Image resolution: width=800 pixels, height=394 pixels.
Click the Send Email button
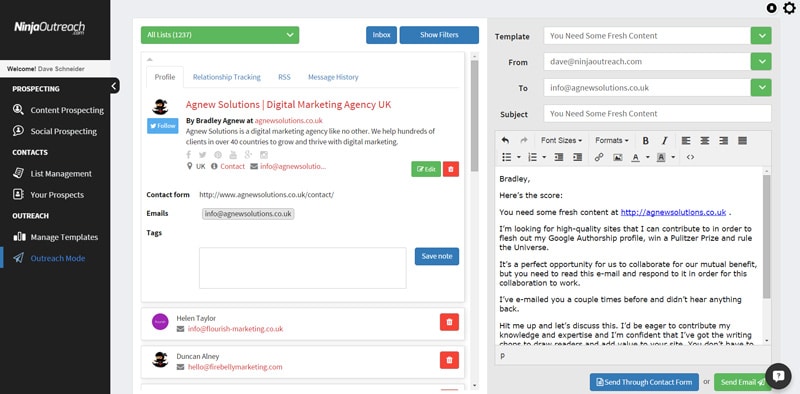point(742,382)
